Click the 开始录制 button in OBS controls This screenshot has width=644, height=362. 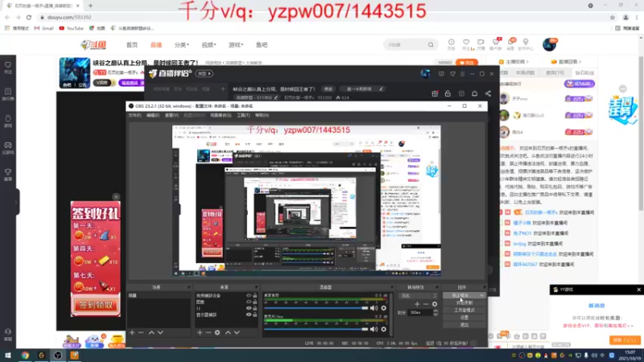click(464, 303)
